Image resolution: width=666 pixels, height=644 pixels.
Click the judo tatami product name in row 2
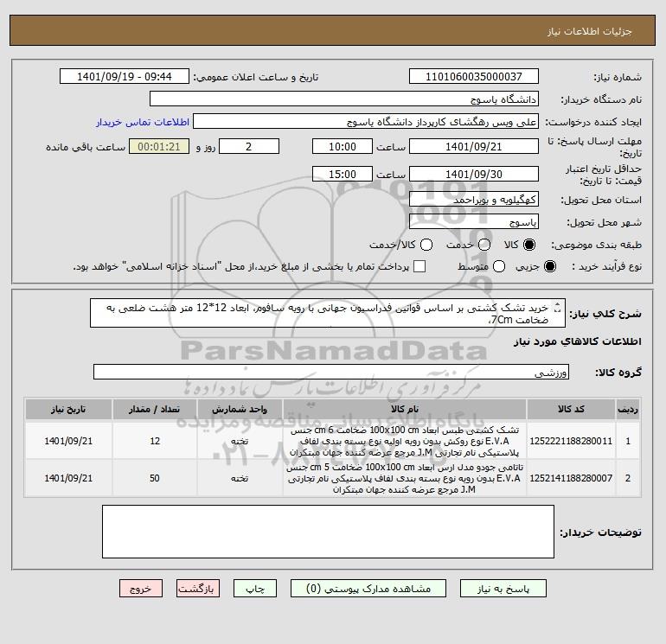(405, 478)
